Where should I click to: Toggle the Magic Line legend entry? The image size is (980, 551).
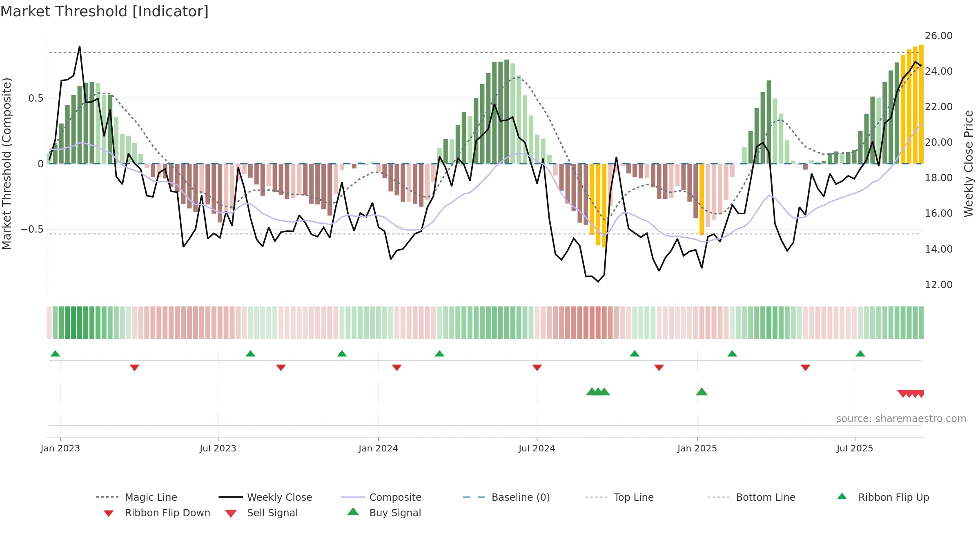[137, 497]
